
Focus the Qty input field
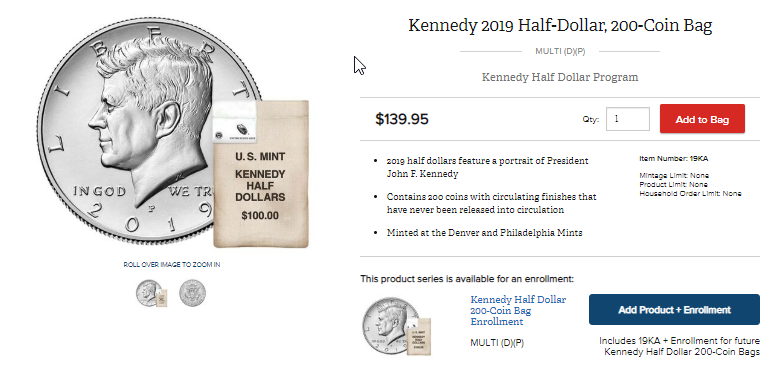627,119
